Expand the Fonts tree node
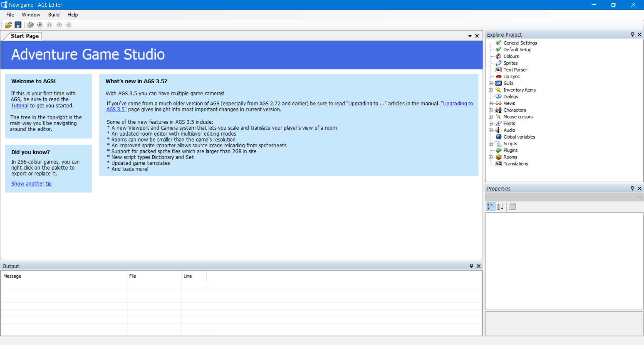644x345 pixels. pyautogui.click(x=491, y=124)
